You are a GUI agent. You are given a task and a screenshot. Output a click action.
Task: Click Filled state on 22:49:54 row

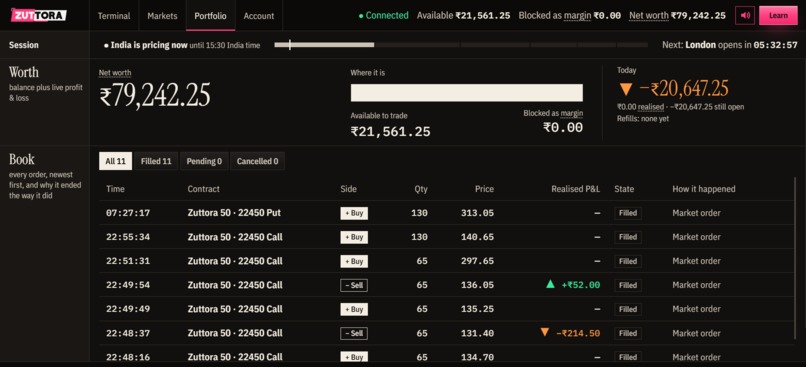point(628,285)
